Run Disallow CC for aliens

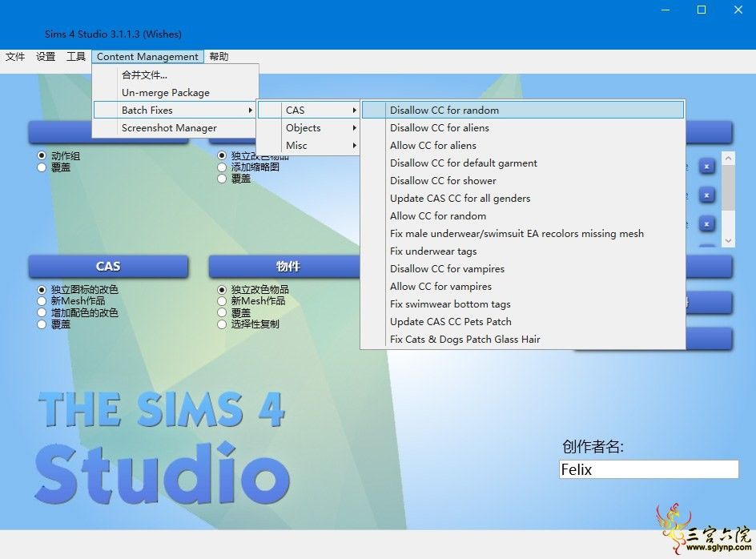(x=523, y=128)
